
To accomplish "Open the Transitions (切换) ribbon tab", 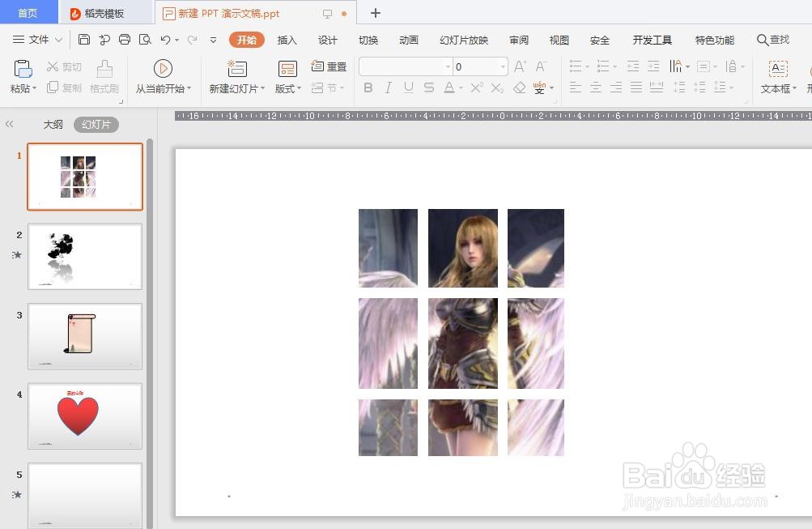I will point(368,40).
